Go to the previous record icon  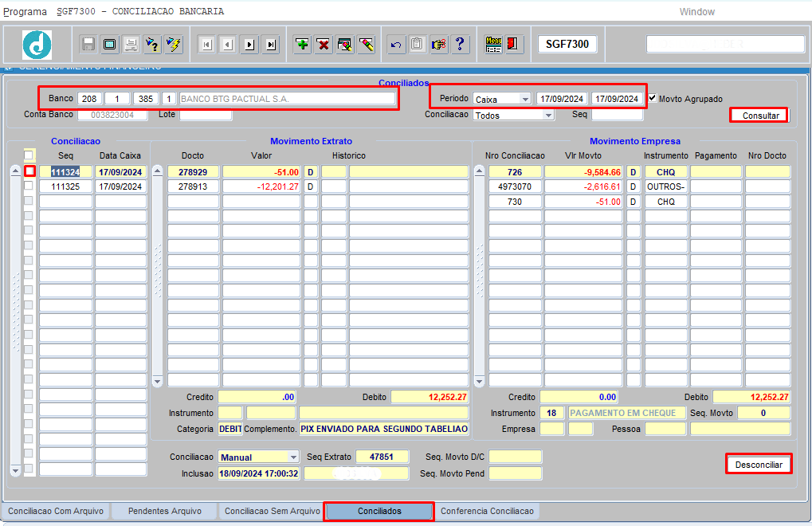[x=228, y=45]
